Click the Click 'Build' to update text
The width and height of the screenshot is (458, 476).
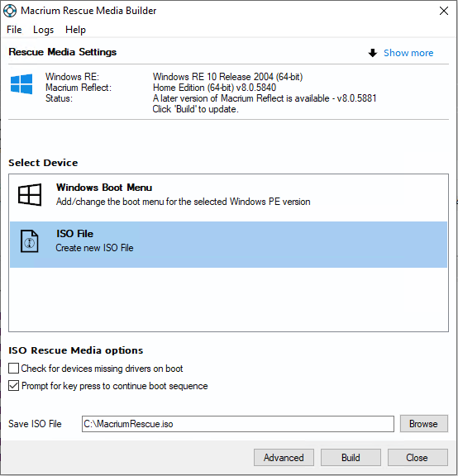click(196, 109)
